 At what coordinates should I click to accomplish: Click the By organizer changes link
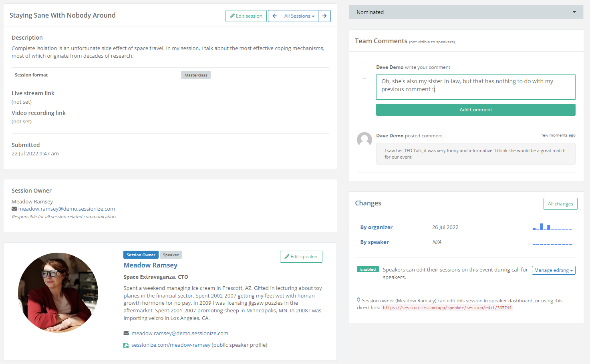377,227
